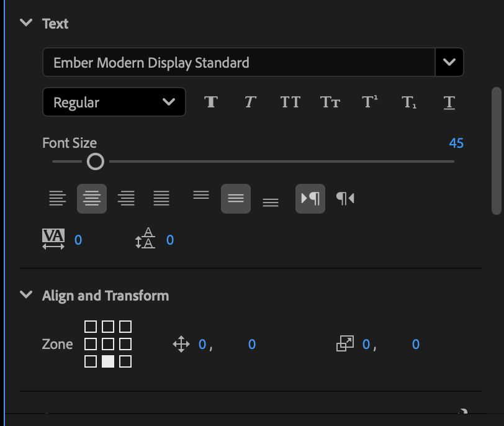The image size is (504, 426).
Task: Enable right text alignment
Action: point(127,198)
